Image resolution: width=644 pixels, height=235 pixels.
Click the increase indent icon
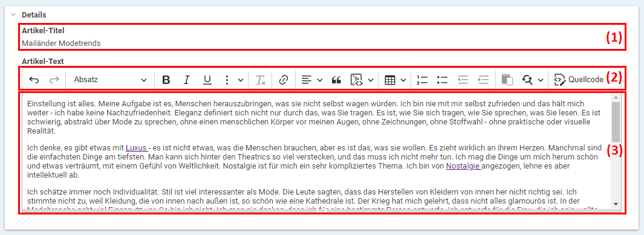(x=483, y=80)
